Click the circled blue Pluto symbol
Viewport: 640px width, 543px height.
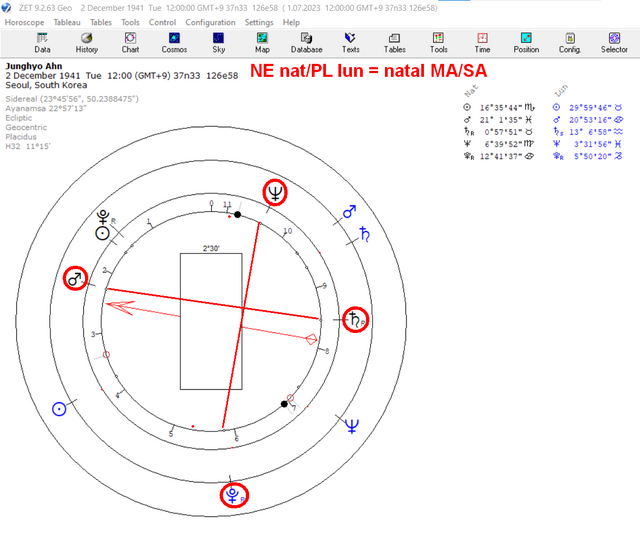tap(234, 495)
